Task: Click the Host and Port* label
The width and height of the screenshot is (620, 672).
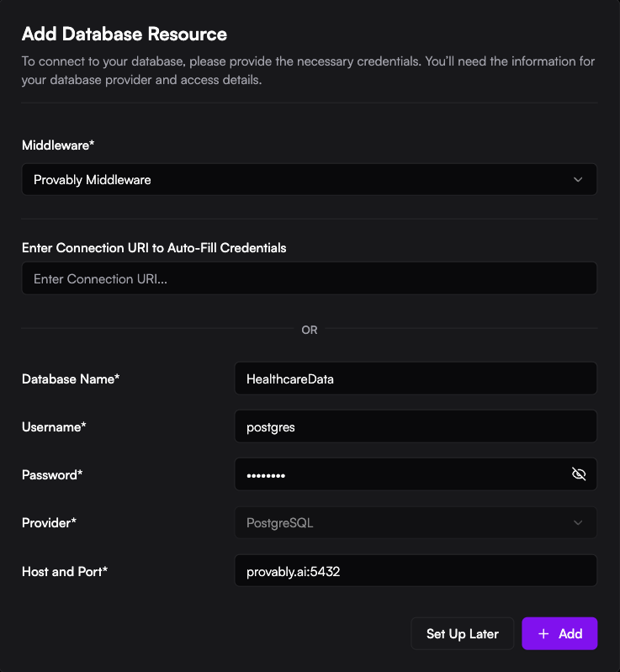Action: (65, 571)
